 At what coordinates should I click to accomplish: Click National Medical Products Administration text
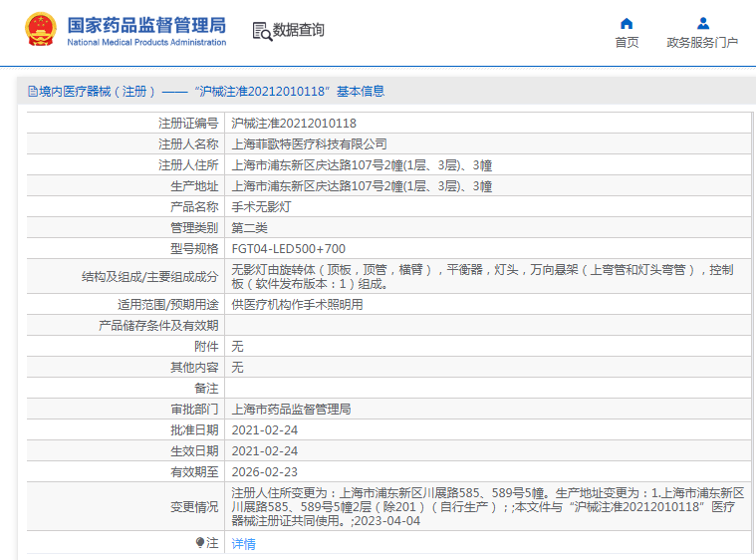pyautogui.click(x=146, y=43)
